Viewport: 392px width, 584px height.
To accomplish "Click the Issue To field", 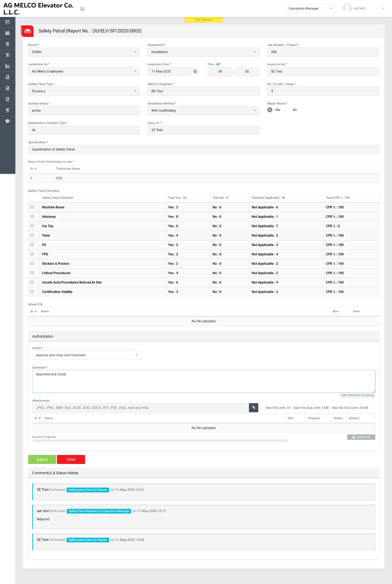I will pos(203,130).
